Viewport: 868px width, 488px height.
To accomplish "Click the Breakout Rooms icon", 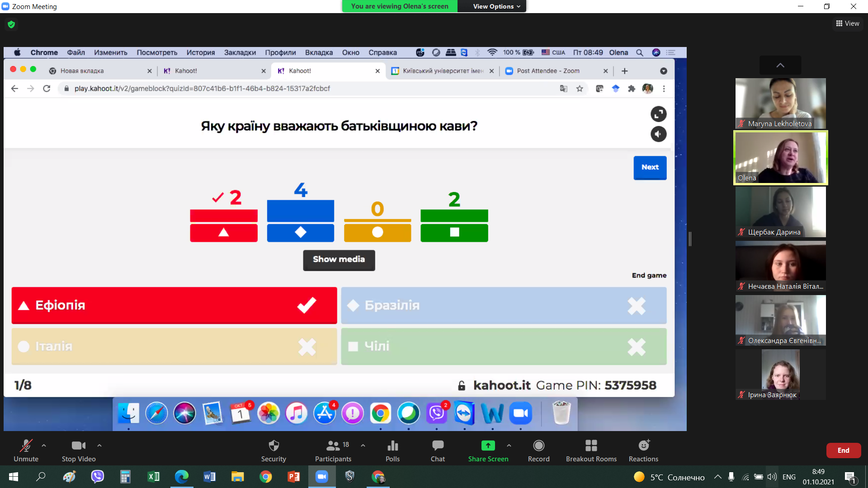I will [x=591, y=446].
